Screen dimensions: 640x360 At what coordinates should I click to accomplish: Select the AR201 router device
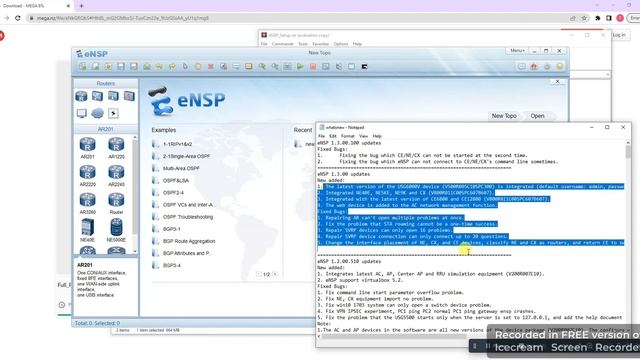pos(87,148)
